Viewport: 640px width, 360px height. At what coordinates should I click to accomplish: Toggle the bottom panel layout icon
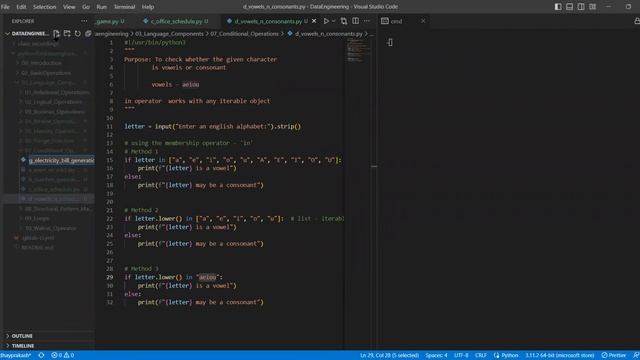coord(569,7)
